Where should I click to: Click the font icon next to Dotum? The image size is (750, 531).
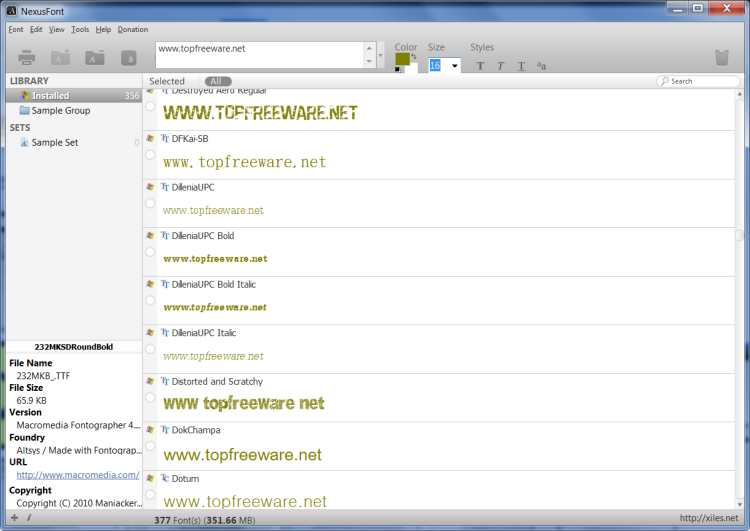(165, 478)
